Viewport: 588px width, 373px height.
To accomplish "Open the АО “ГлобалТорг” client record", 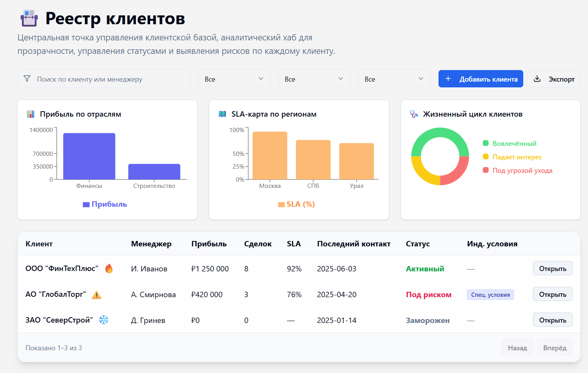I will tap(553, 294).
